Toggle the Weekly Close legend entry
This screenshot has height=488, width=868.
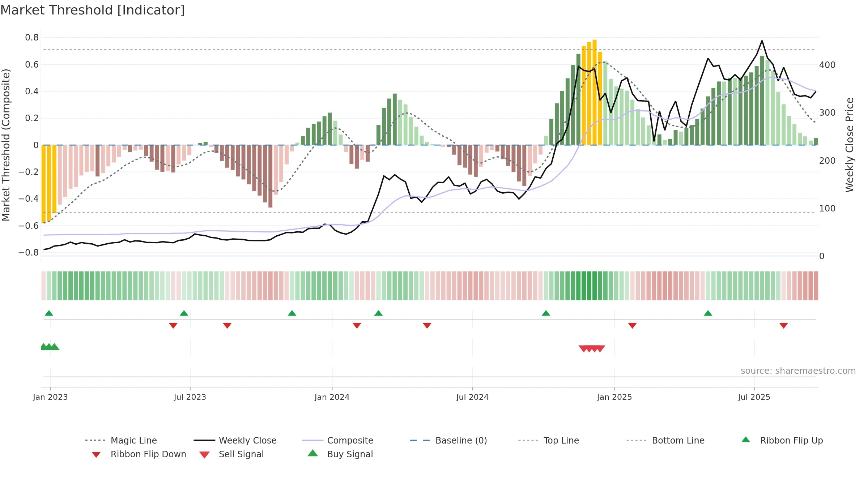tap(235, 440)
